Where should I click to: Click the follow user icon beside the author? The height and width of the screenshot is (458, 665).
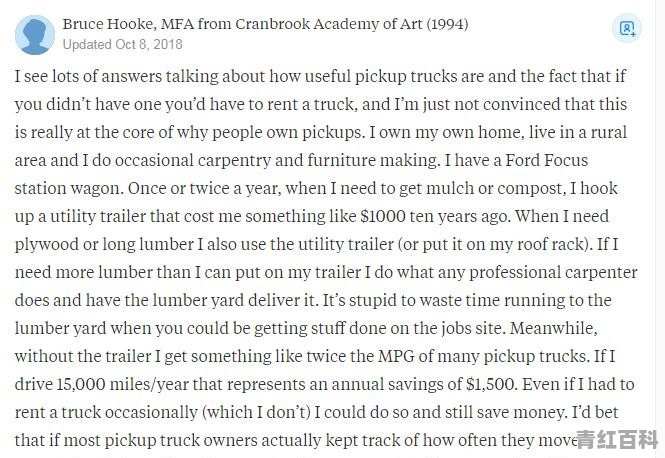point(627,28)
